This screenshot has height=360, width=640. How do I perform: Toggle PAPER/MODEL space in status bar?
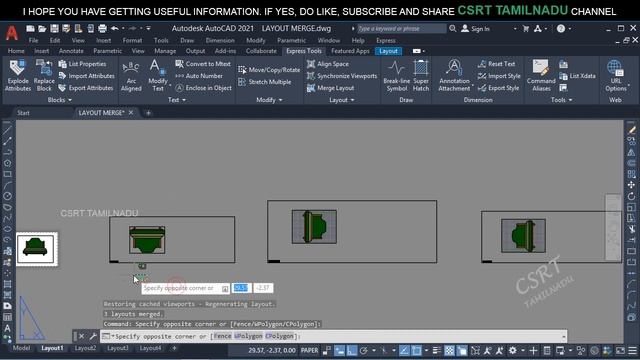[309, 350]
